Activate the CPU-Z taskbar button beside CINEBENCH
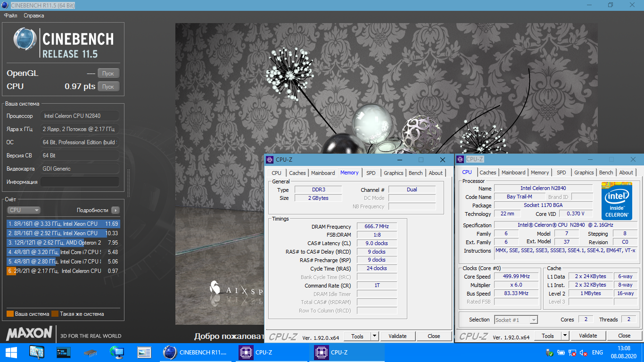 (x=272, y=352)
